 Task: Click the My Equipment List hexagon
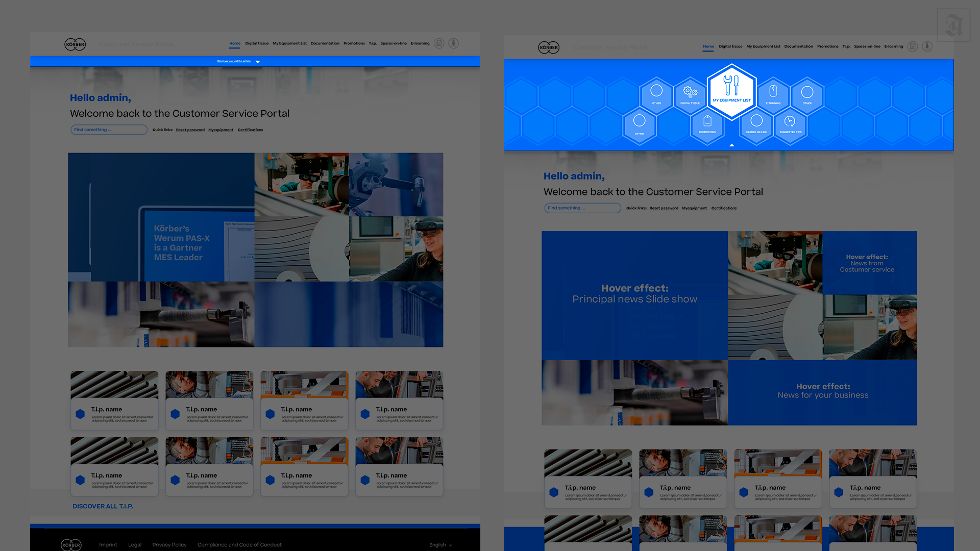pyautogui.click(x=731, y=91)
